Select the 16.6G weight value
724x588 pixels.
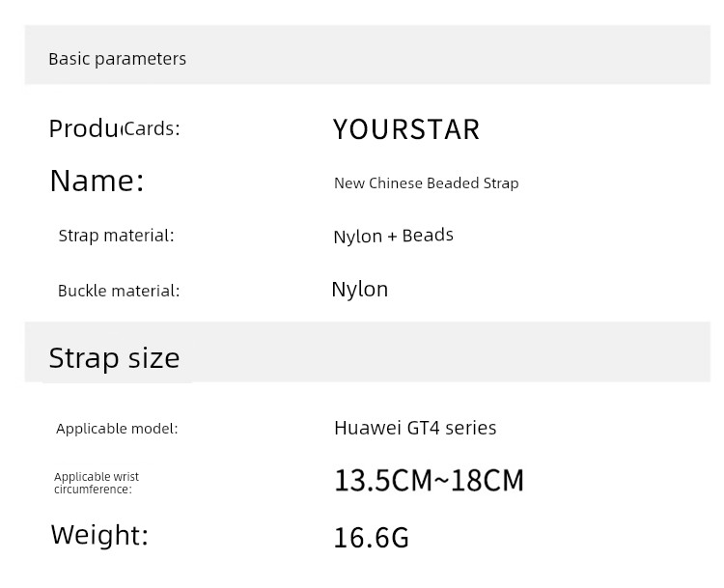(x=372, y=538)
